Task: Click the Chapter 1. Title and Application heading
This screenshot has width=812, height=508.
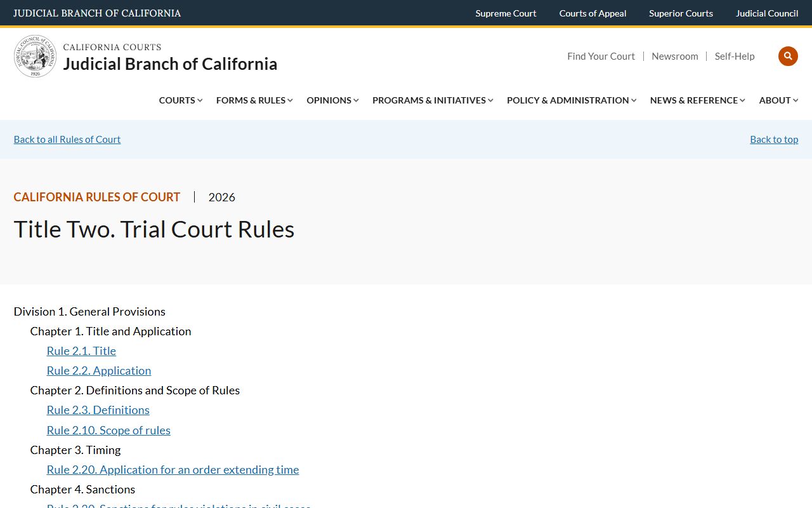Action: click(x=110, y=331)
